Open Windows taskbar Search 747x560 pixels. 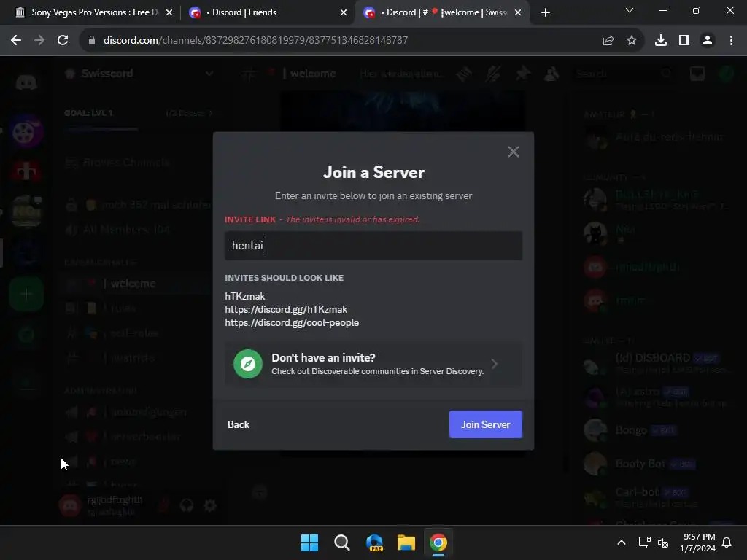coord(341,542)
